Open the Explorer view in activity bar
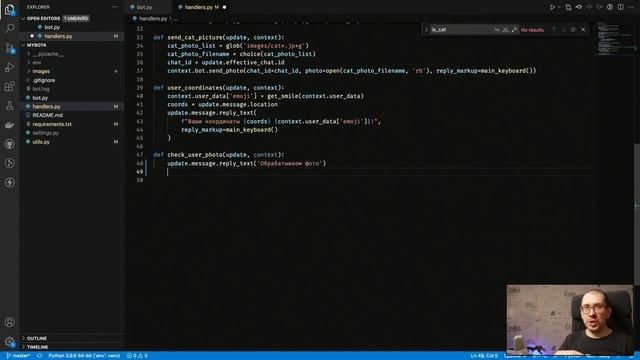Viewport: 640px width, 360px height. pyautogui.click(x=9, y=9)
